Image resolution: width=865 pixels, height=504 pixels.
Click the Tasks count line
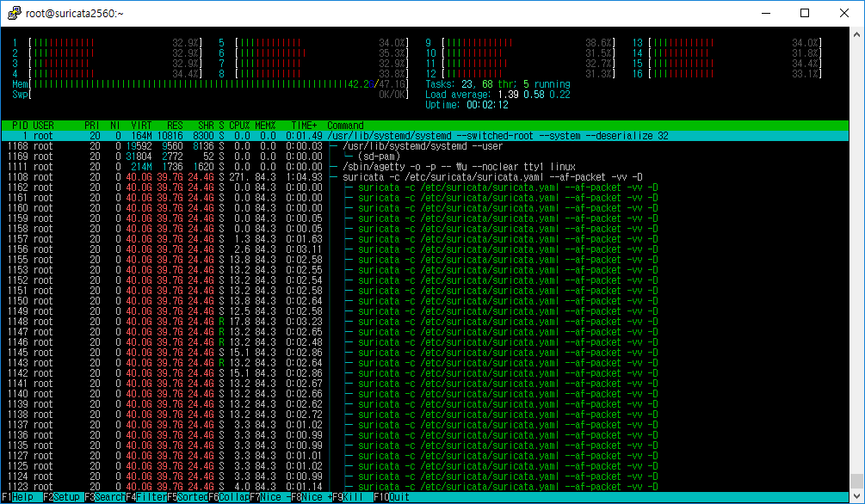pos(497,84)
